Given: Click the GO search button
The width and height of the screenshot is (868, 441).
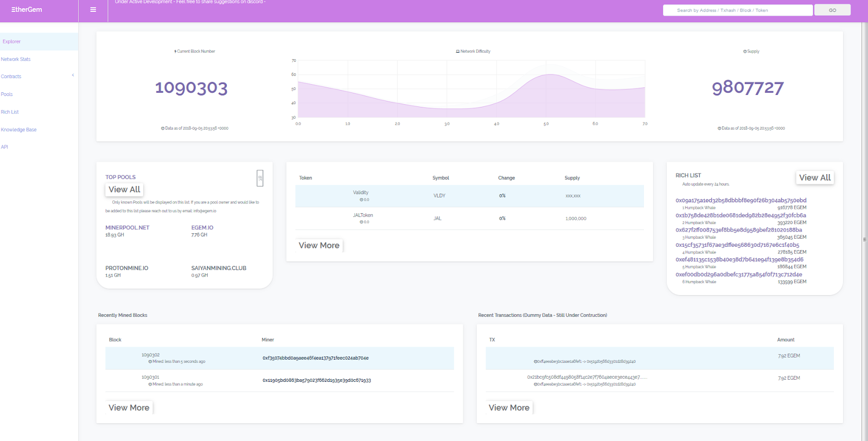Looking at the screenshot, I should [832, 10].
